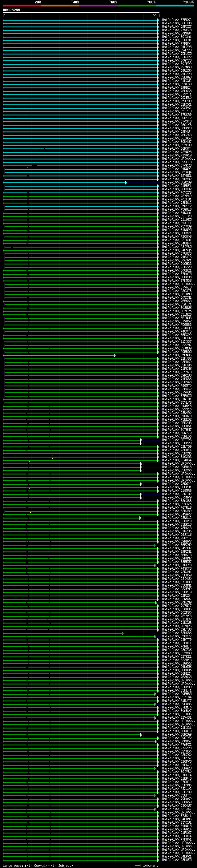197x868 pixels.
Task: Click the orange ~40% identity color segment
Action: click(60, 6)
